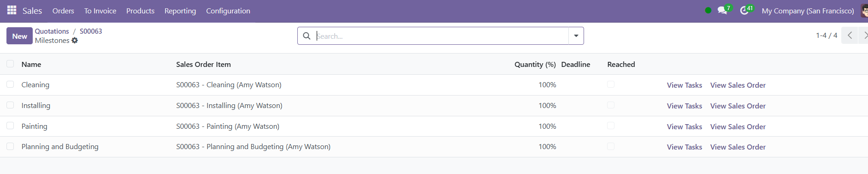Open the Orders menu
This screenshot has width=868, height=174.
coord(63,11)
